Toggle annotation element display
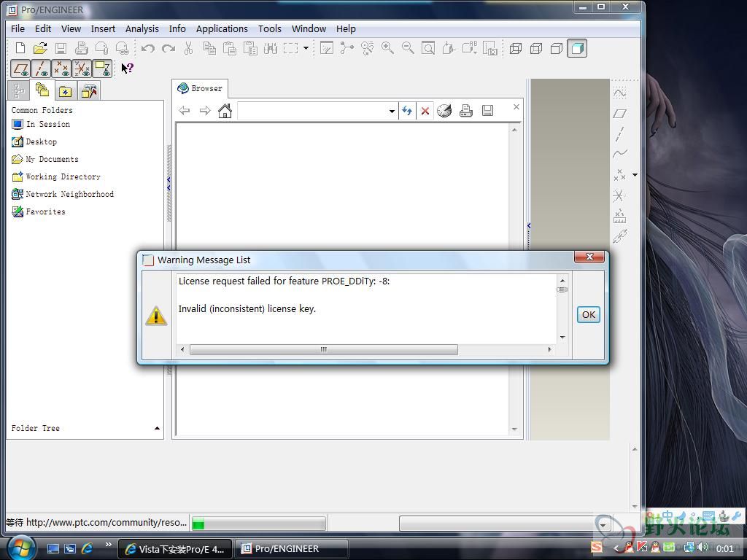This screenshot has height=560, width=747. tap(102, 69)
